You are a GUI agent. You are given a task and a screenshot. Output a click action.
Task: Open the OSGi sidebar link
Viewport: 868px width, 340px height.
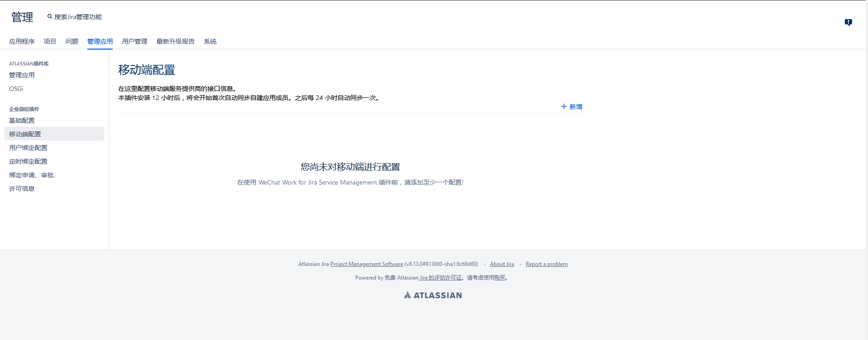16,89
